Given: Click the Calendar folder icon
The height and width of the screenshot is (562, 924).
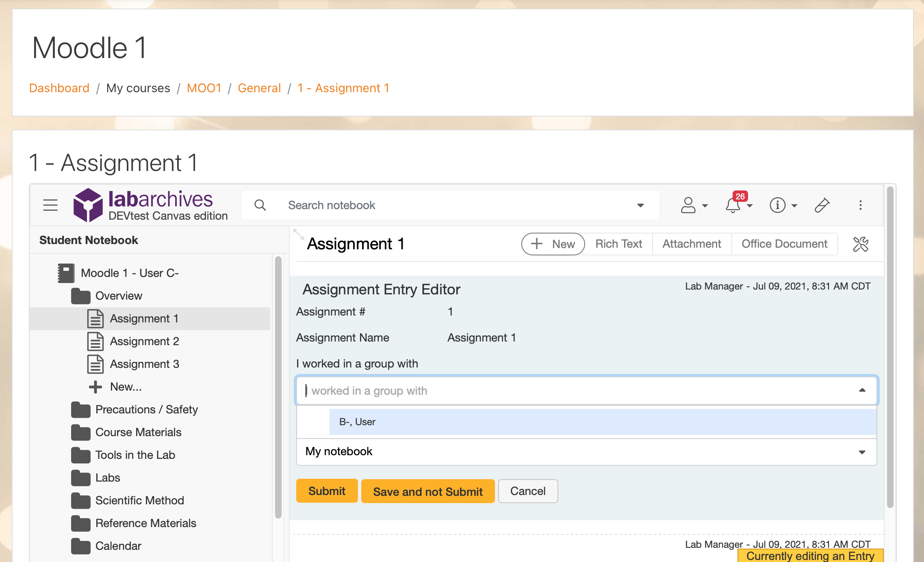Looking at the screenshot, I should pos(80,546).
